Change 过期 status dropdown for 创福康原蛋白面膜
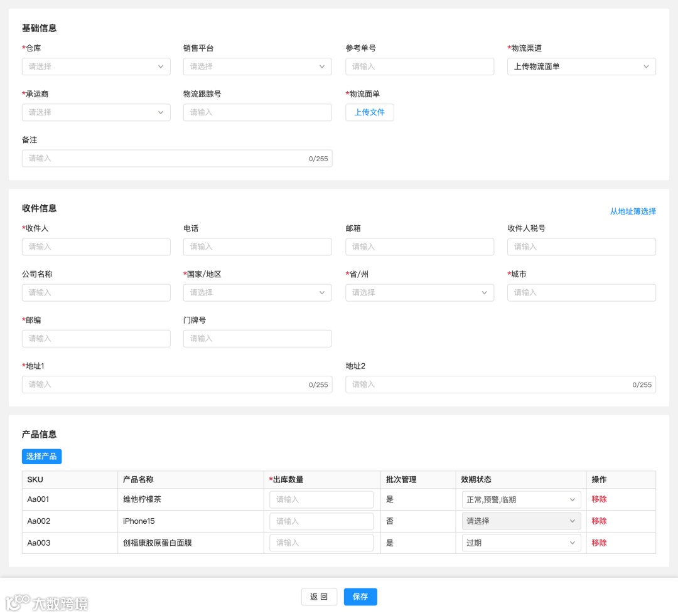Screen dimensions: 678x616 coord(521,543)
